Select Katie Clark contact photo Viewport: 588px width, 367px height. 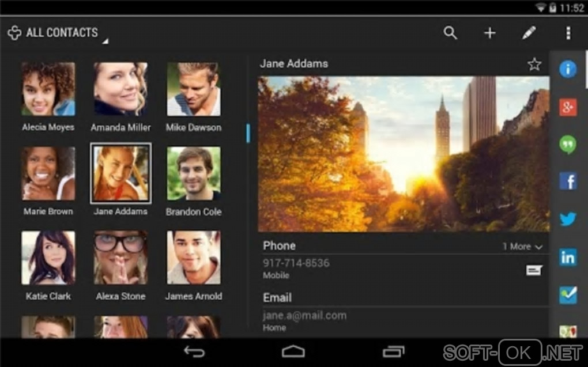click(x=48, y=258)
